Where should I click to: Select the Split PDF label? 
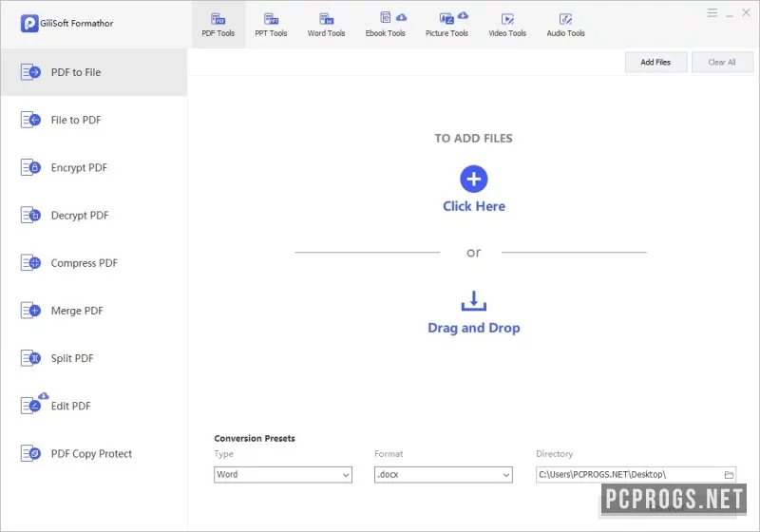click(72, 358)
